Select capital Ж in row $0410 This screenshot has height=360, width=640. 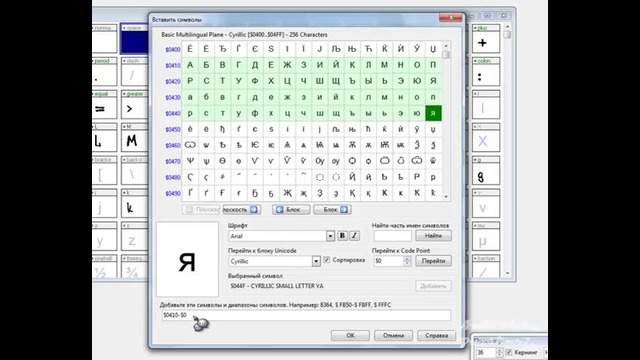[287, 65]
